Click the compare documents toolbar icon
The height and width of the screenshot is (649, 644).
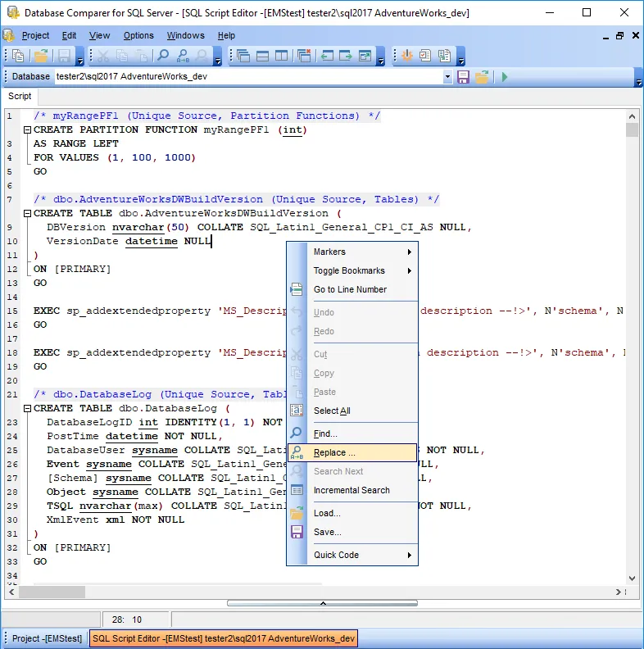(445, 56)
